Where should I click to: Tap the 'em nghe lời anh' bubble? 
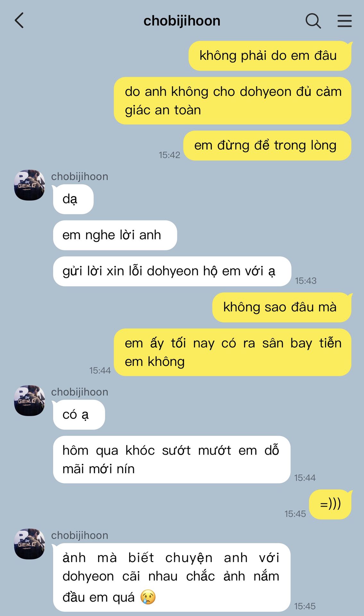pos(115,235)
